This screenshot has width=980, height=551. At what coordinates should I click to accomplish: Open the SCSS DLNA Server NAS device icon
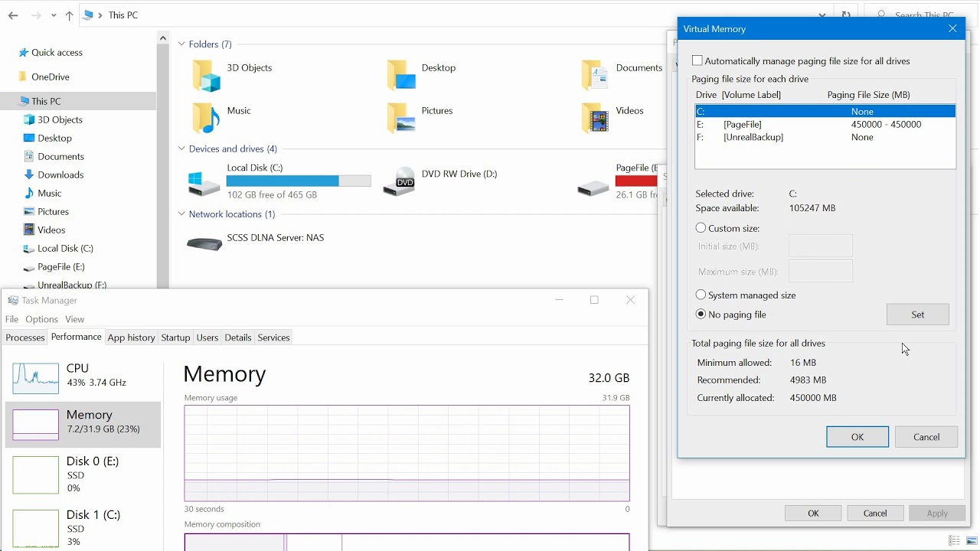tap(204, 244)
